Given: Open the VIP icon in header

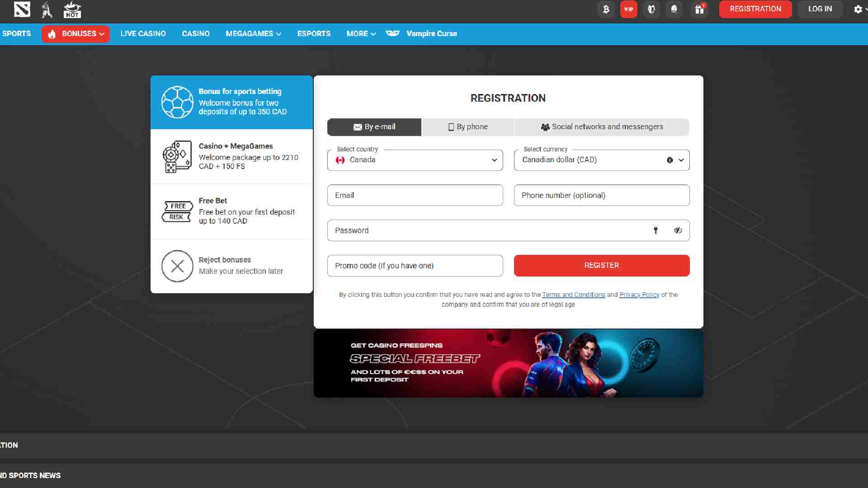Looking at the screenshot, I should pyautogui.click(x=628, y=9).
